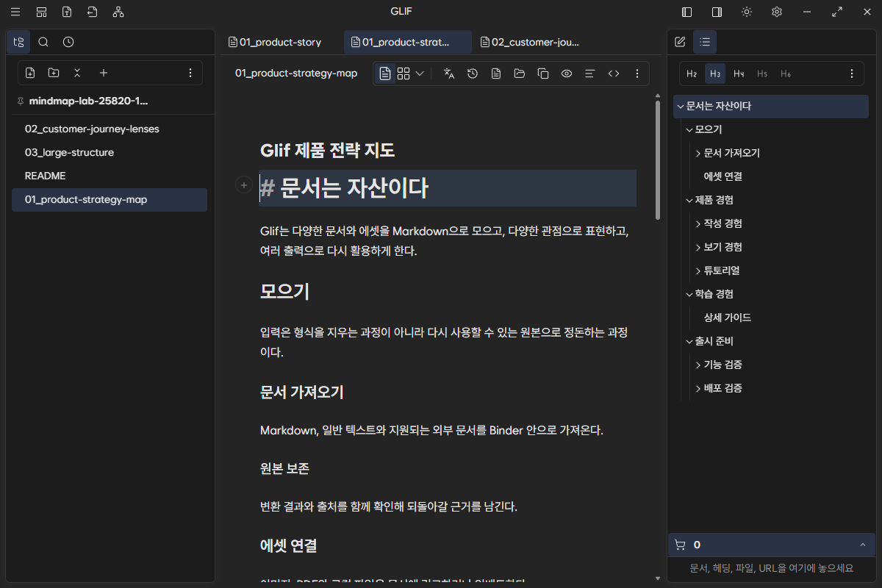Click the document text icon in editor toolbar

(x=496, y=73)
